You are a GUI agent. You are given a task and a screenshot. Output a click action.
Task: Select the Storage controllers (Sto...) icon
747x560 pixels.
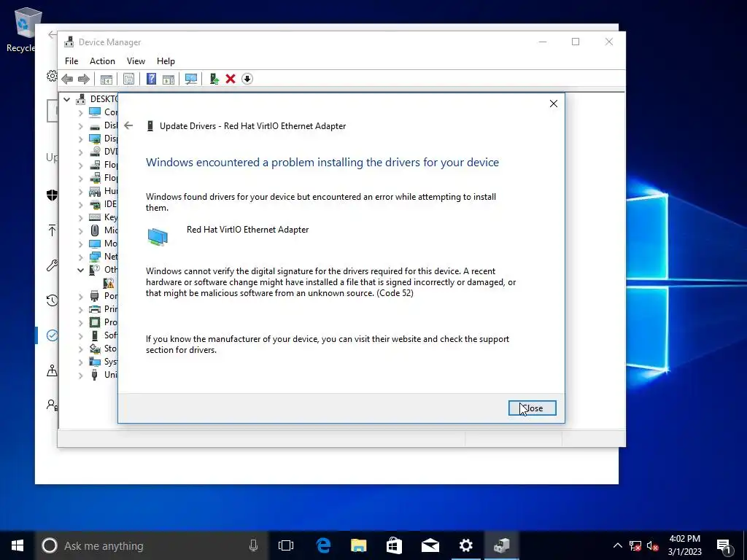(x=95, y=349)
